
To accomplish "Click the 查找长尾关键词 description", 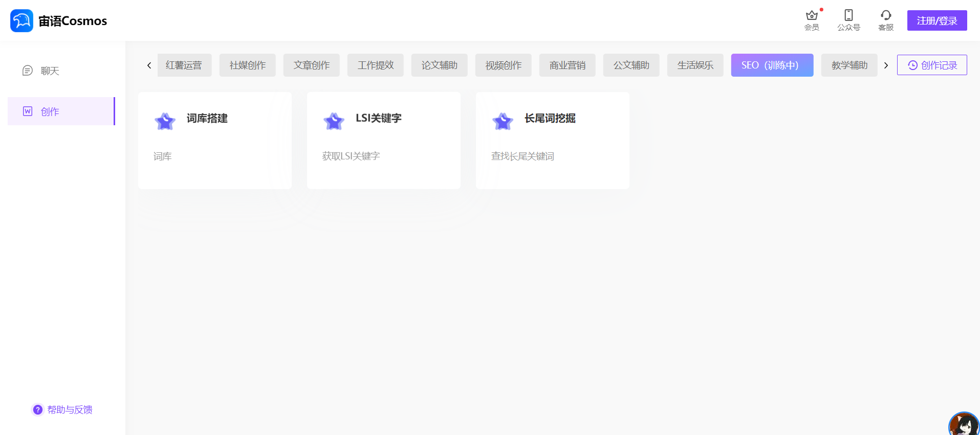I will [x=522, y=156].
